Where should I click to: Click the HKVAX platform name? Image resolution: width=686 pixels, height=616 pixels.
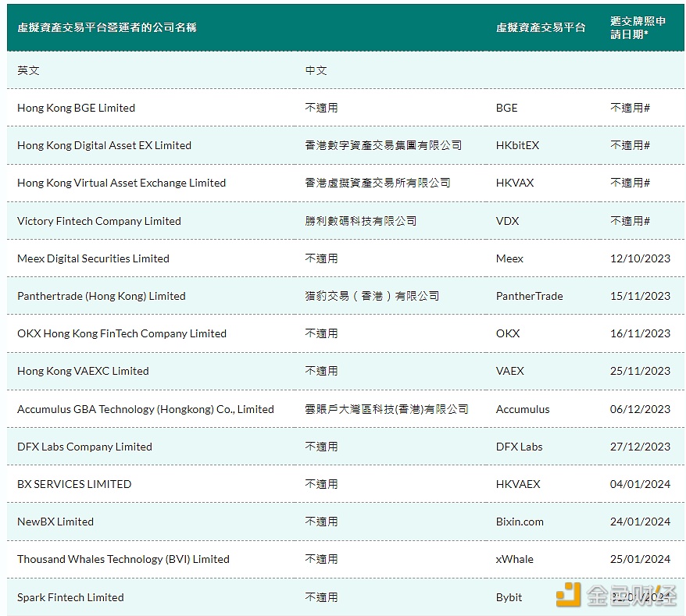[515, 183]
